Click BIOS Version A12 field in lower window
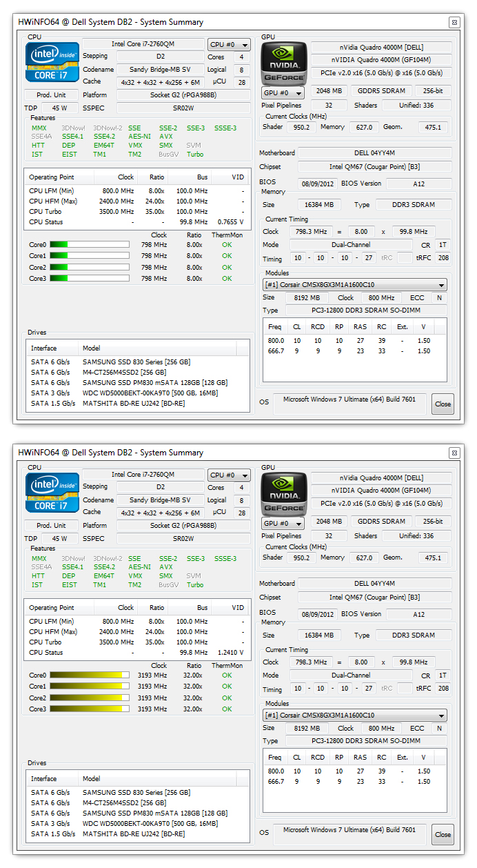This screenshot has width=477, height=868. (418, 614)
